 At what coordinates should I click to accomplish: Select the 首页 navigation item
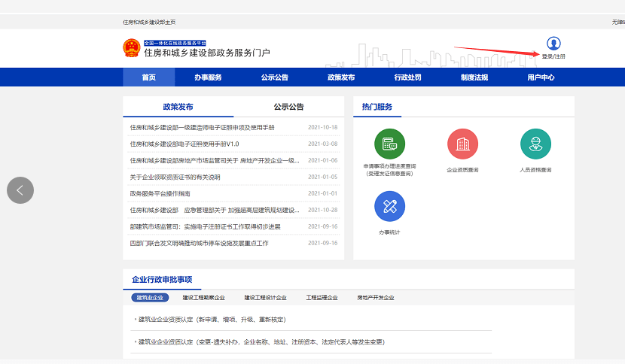click(x=149, y=77)
